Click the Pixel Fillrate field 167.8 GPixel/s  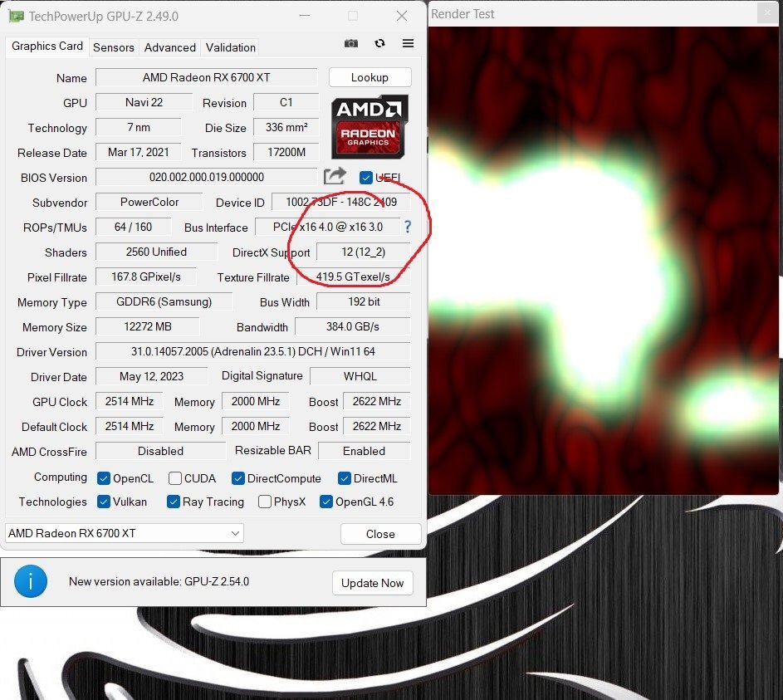(146, 277)
